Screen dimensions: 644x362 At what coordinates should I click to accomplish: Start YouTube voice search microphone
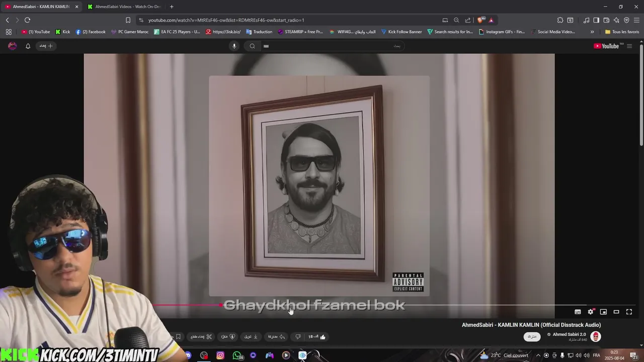point(234,46)
